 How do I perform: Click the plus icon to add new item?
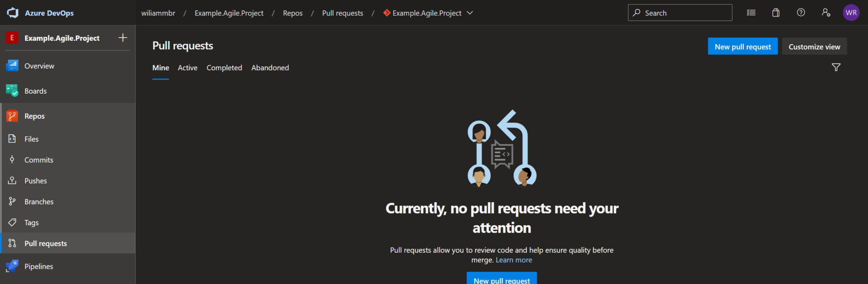pos(123,38)
